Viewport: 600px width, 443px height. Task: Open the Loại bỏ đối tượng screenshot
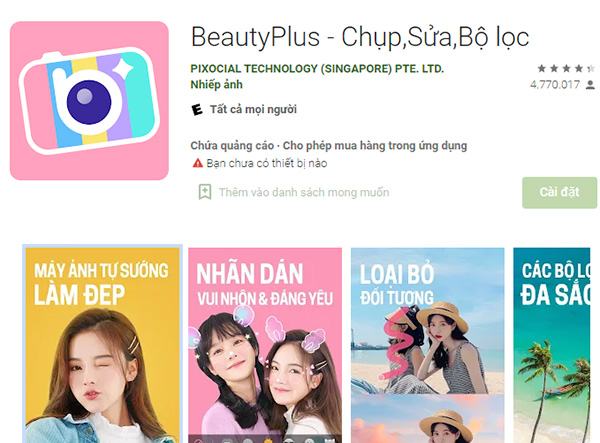pyautogui.click(x=427, y=345)
